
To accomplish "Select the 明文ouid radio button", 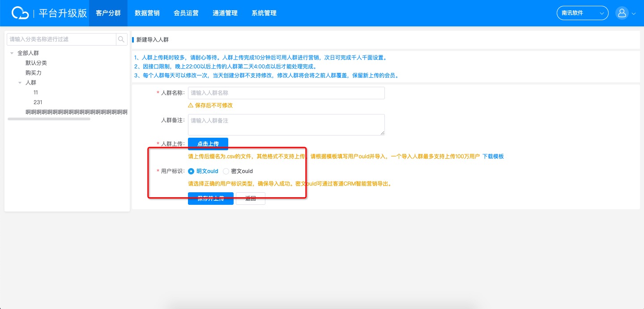I will 191,171.
